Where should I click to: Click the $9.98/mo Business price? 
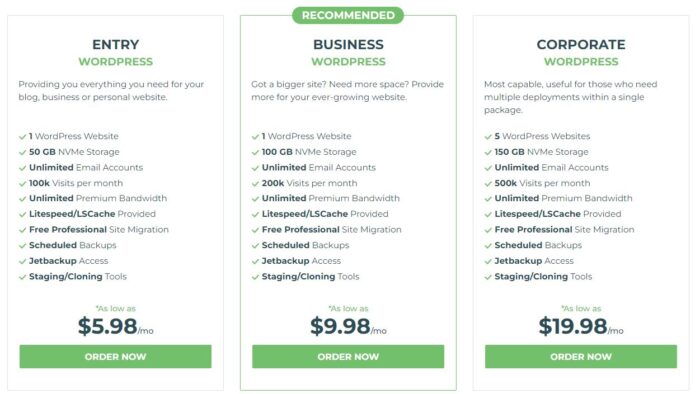[x=348, y=326]
